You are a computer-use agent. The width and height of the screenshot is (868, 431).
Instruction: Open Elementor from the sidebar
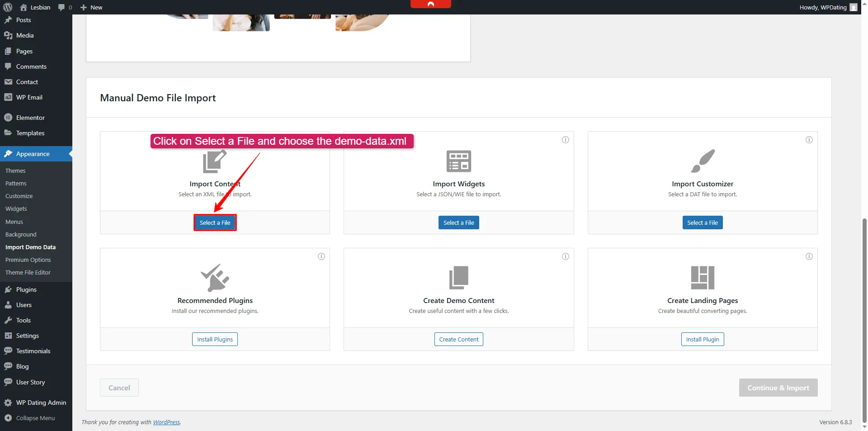[x=30, y=118]
